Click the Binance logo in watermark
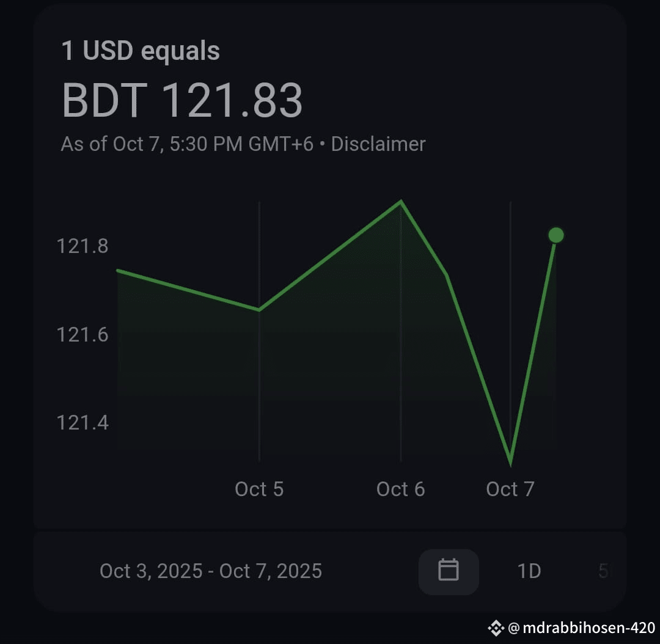 [x=496, y=628]
